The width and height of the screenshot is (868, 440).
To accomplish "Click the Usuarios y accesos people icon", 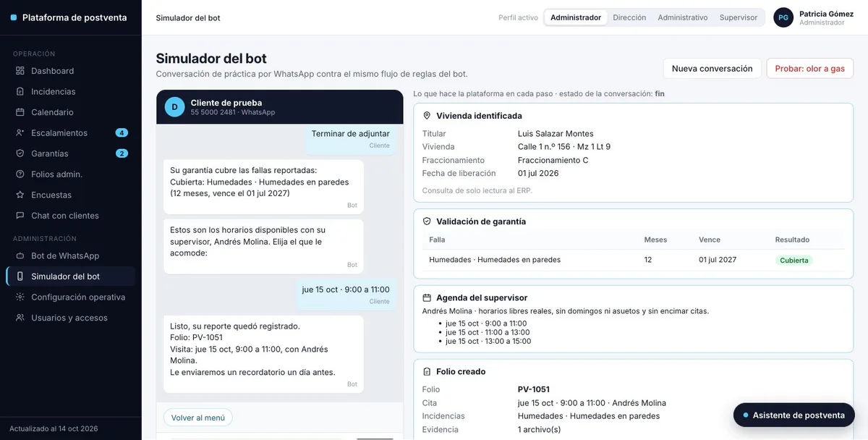I will tap(20, 318).
